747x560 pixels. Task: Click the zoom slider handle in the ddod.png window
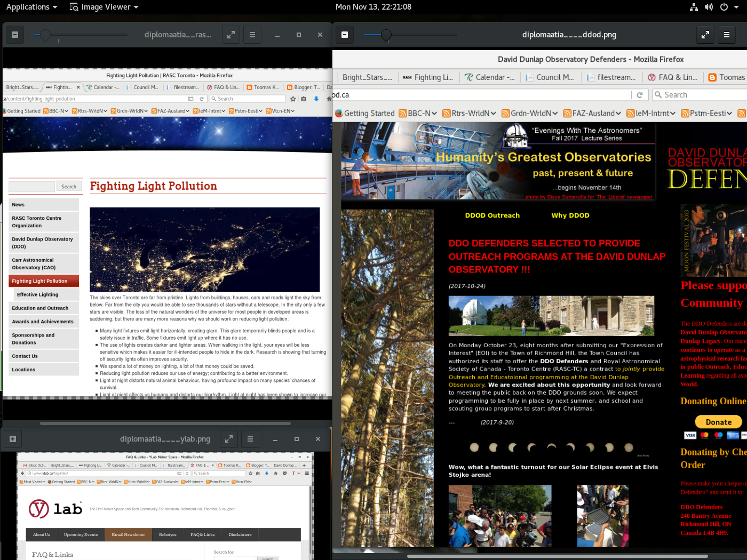click(x=386, y=35)
